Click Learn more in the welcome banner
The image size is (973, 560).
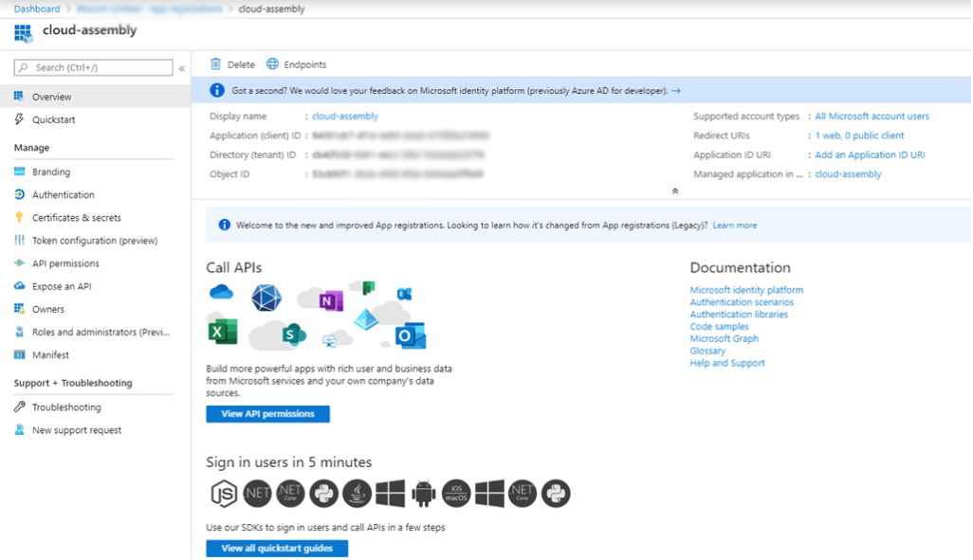click(735, 226)
